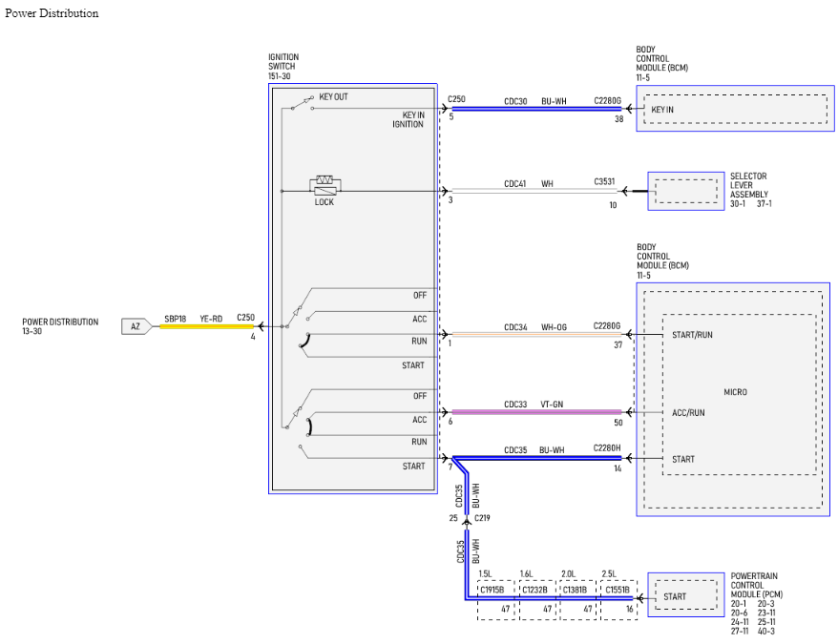Viewport: 838px width, 644px height.
Task: Open the '40-3' PCM page reference
Action: click(765, 632)
